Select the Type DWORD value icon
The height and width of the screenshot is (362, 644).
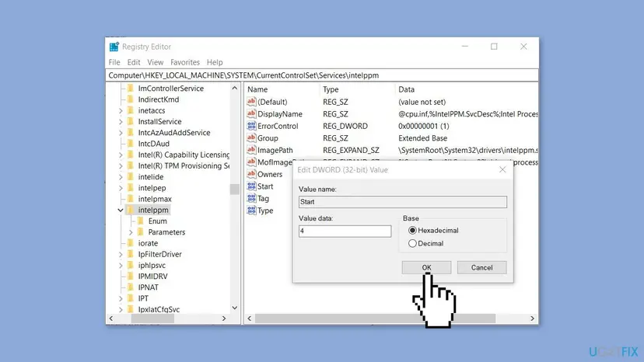(x=251, y=211)
